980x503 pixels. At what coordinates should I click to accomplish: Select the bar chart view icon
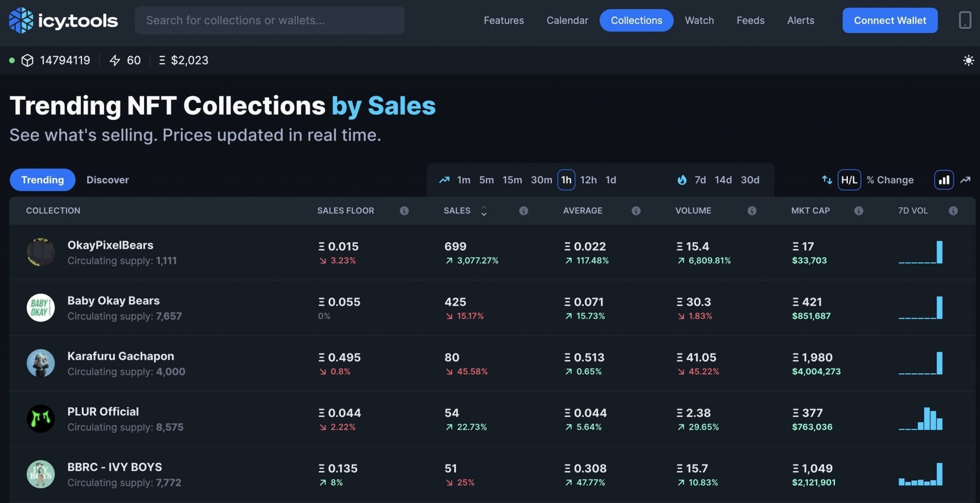(x=944, y=180)
